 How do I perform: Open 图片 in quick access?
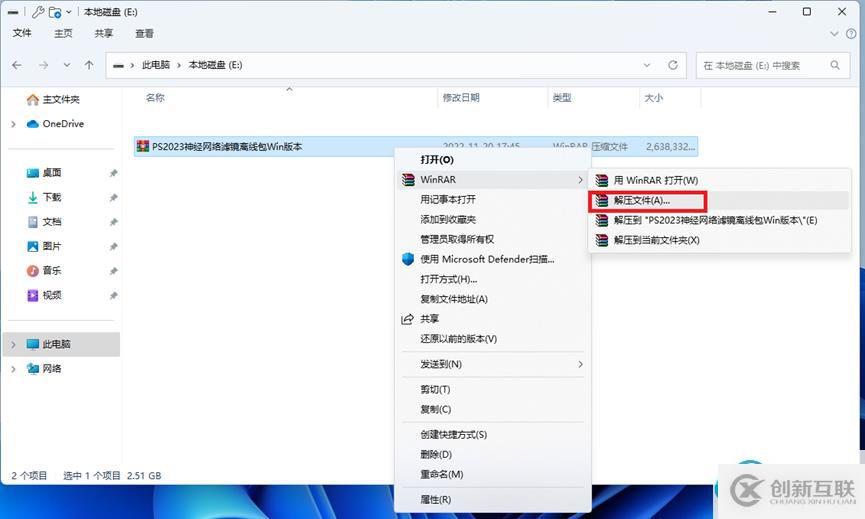coord(44,246)
